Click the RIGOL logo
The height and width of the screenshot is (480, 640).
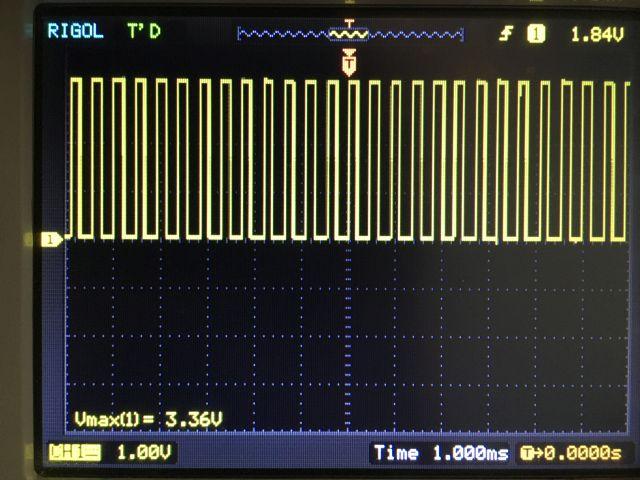[75, 31]
